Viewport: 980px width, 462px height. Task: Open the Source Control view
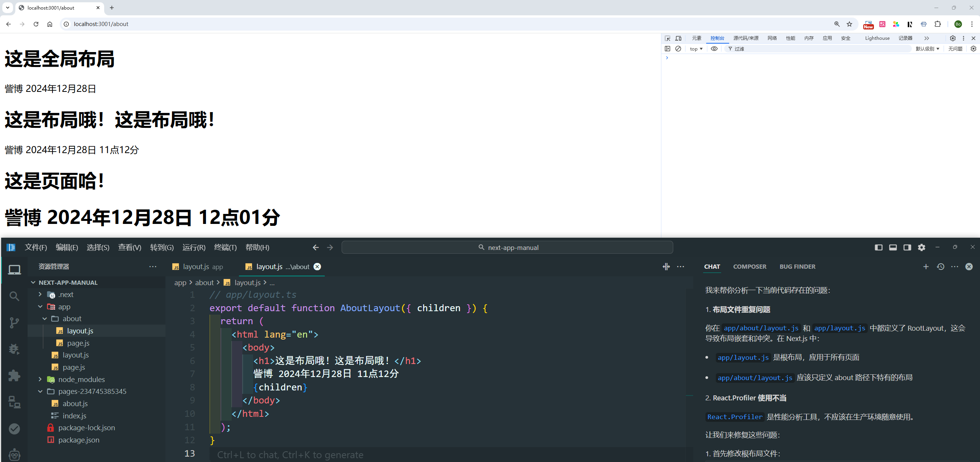click(14, 323)
